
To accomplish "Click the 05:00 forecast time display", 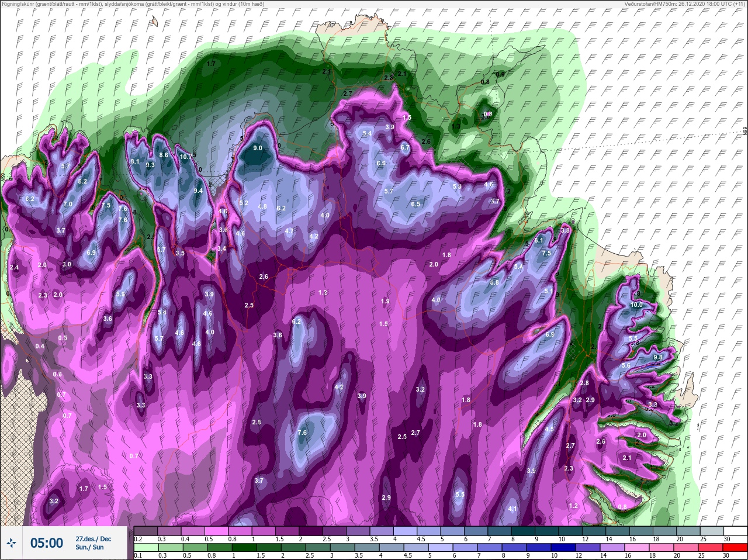I will click(47, 543).
